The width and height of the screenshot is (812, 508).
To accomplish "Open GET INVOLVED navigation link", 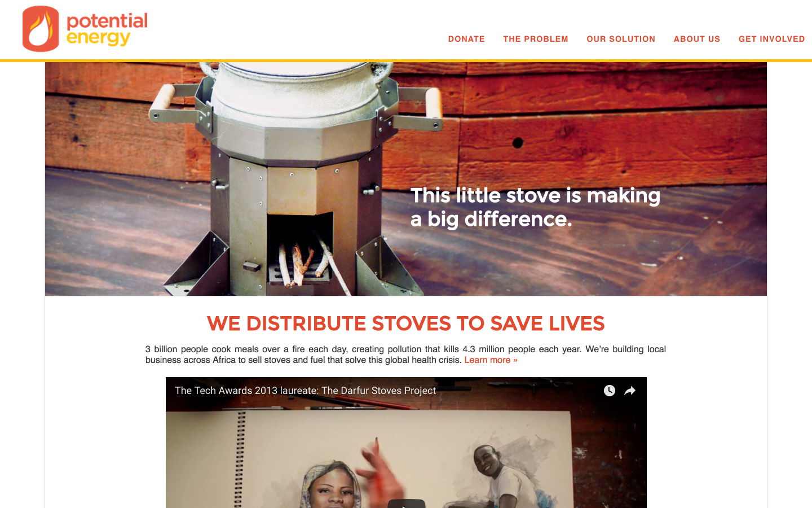I will pyautogui.click(x=772, y=39).
